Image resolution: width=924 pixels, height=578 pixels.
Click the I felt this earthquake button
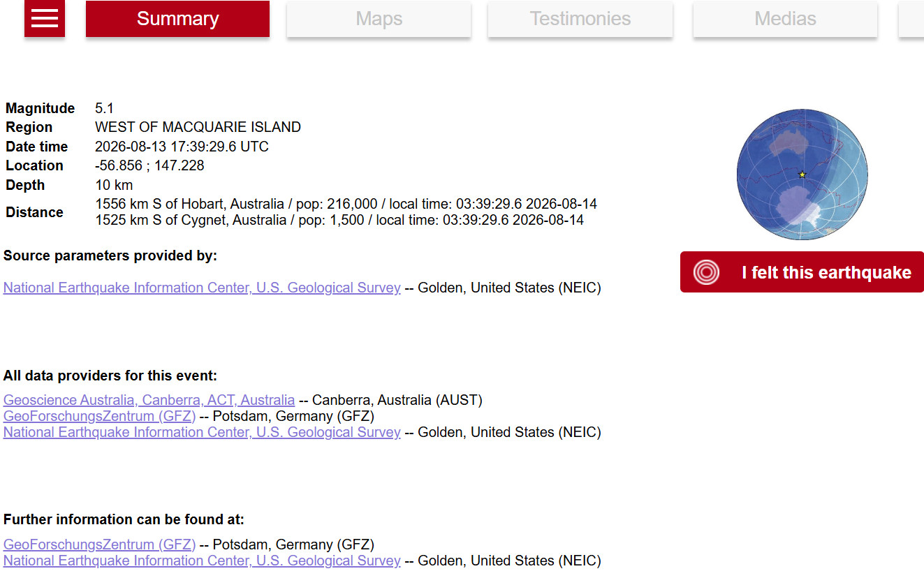[802, 272]
